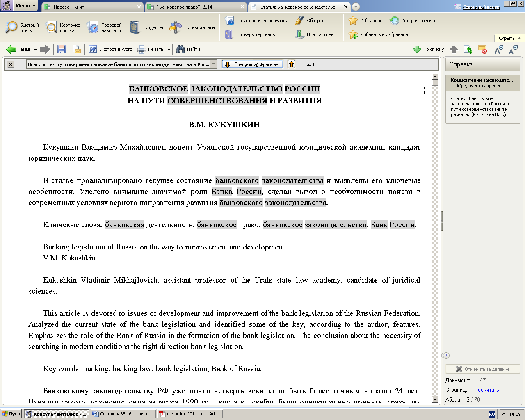The height and width of the screenshot is (420, 525).
Task: Export document to Word
Action: [x=110, y=49]
